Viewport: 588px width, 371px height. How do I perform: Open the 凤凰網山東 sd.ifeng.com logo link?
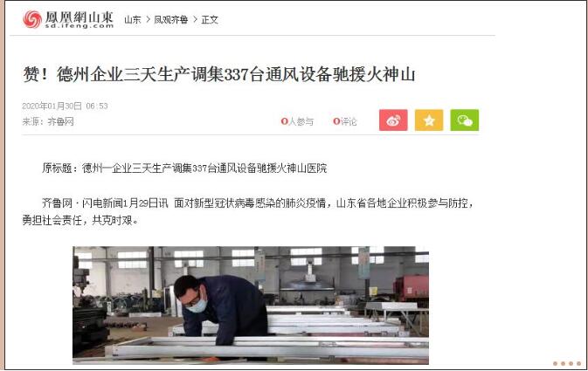tap(68, 19)
